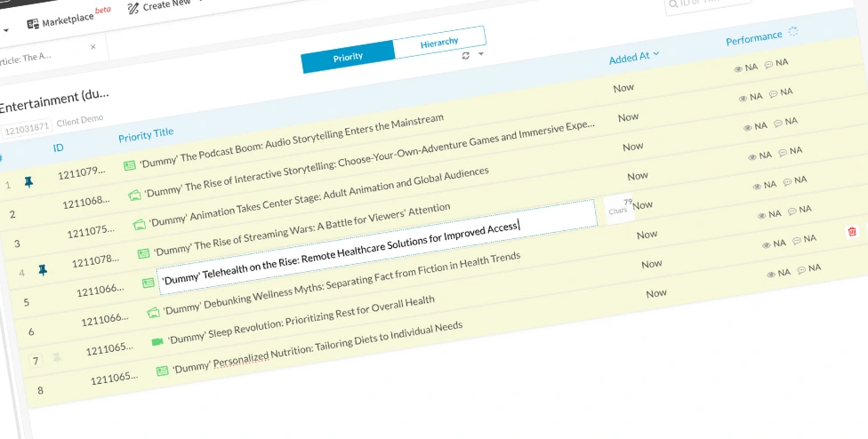Toggle pin on row 4
Image resolution: width=868 pixels, height=439 pixels.
pyautogui.click(x=42, y=270)
